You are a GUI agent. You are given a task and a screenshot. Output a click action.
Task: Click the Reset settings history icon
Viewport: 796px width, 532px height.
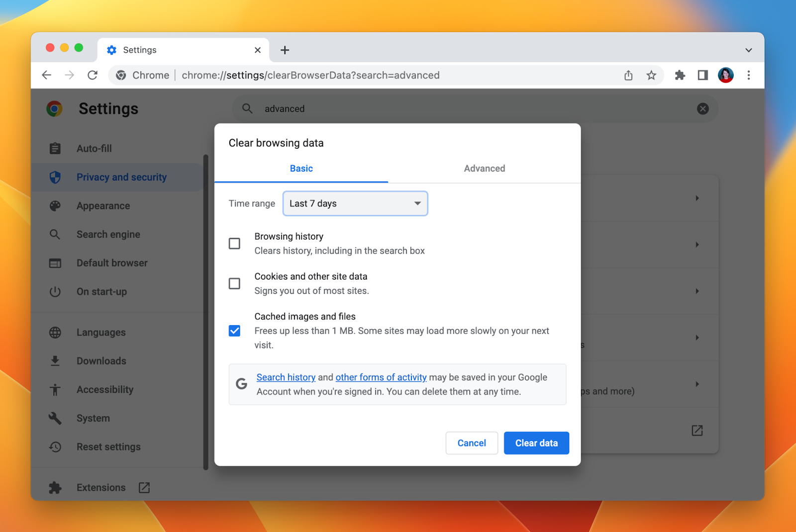tap(55, 446)
